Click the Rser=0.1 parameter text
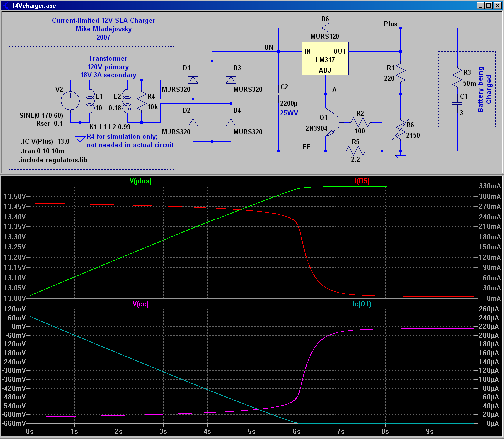Viewport: 504px width, 439px height. coord(50,124)
